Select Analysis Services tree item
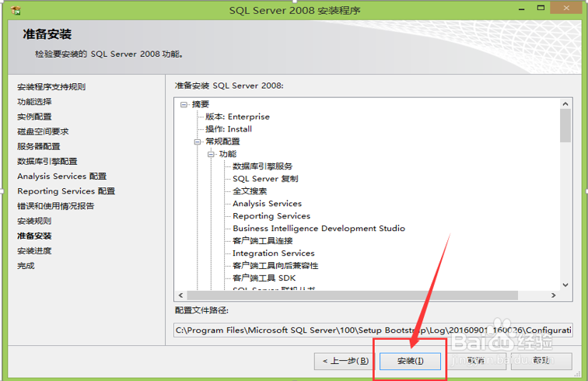Viewport: 588px width, 381px height. 267,203
